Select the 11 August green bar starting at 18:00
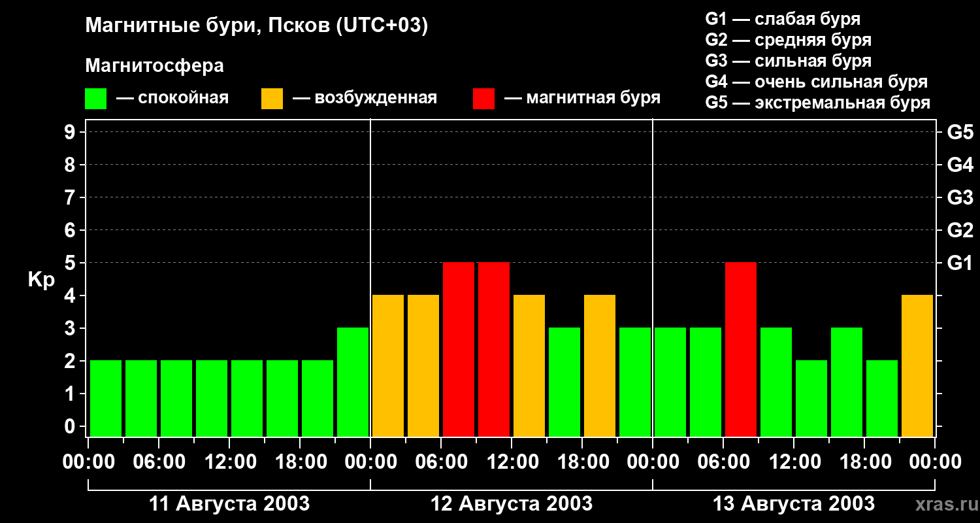This screenshot has width=980, height=523. [x=318, y=398]
